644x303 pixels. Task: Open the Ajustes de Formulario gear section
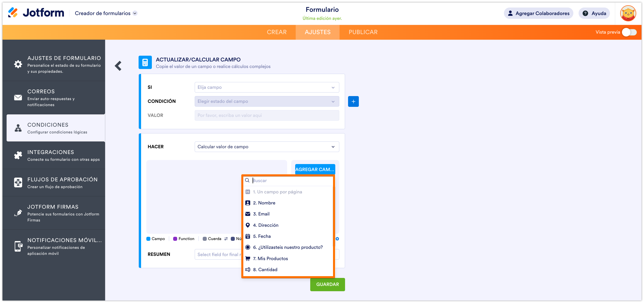click(x=18, y=64)
